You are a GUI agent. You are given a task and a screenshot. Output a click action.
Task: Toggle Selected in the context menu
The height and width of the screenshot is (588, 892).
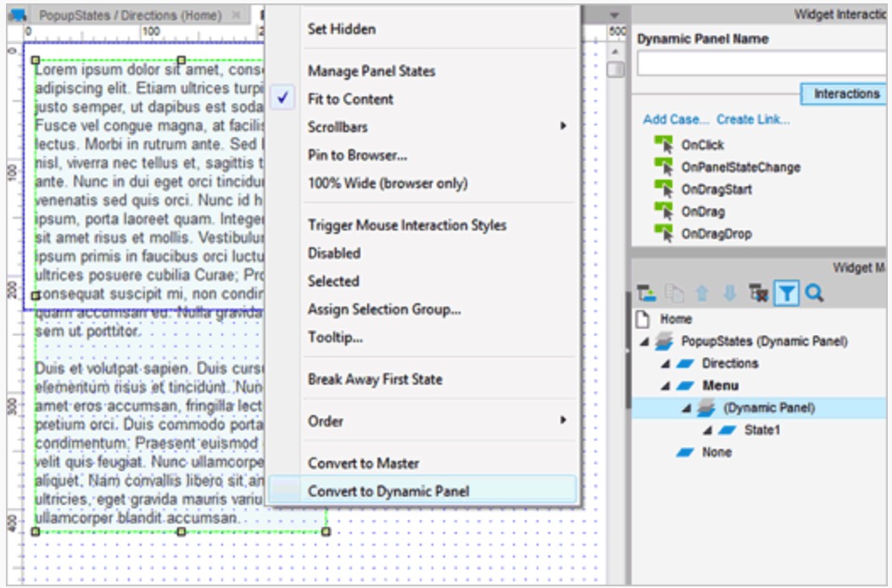[x=333, y=281]
